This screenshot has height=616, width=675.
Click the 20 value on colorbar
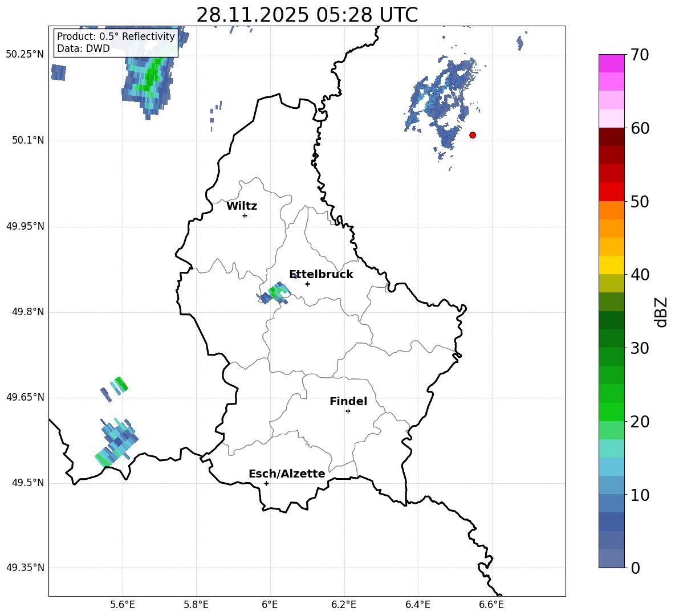pos(640,422)
